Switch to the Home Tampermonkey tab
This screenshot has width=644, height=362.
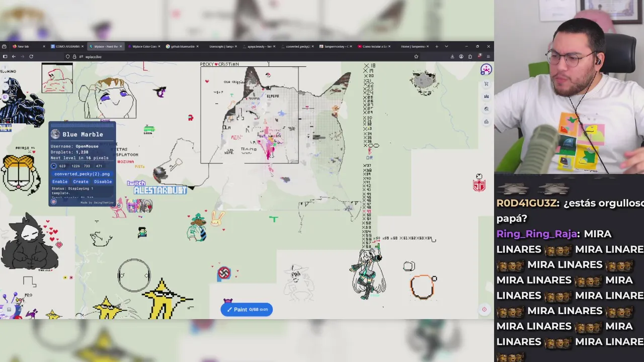(412, 46)
